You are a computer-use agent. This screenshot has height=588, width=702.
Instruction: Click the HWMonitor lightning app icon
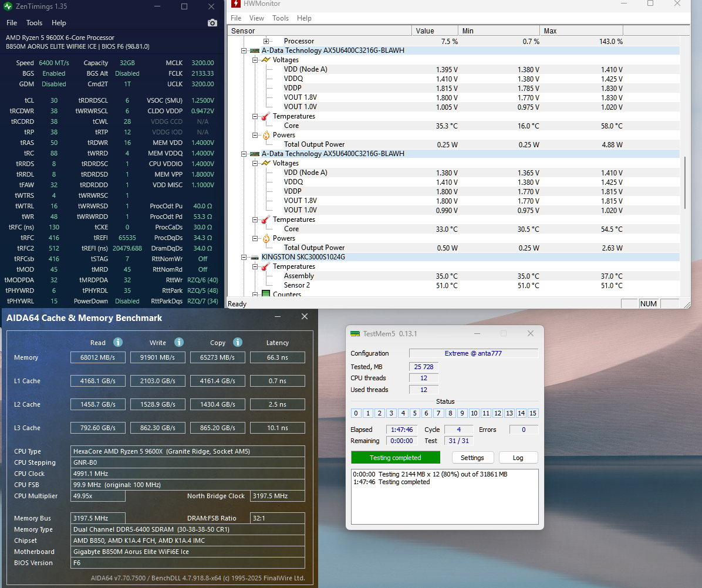click(x=235, y=4)
